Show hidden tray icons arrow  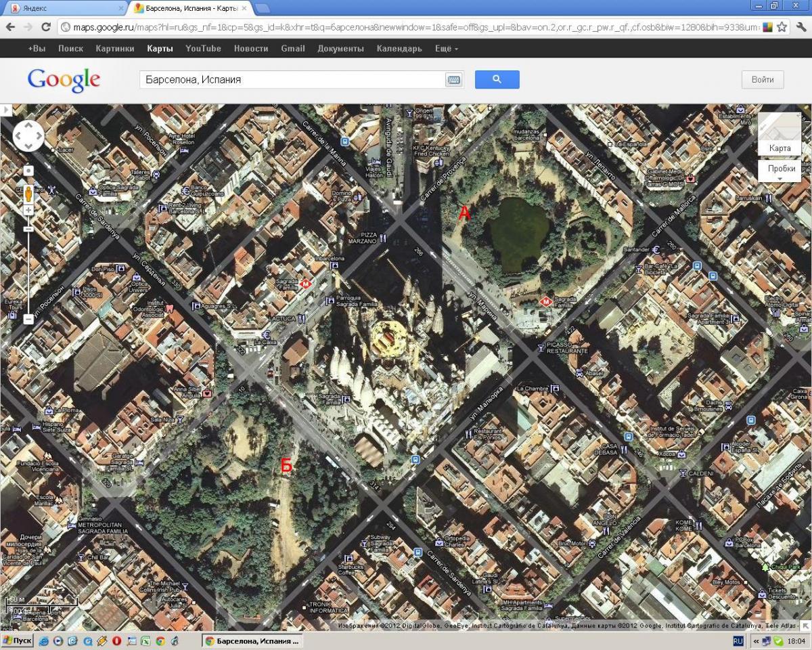[756, 641]
